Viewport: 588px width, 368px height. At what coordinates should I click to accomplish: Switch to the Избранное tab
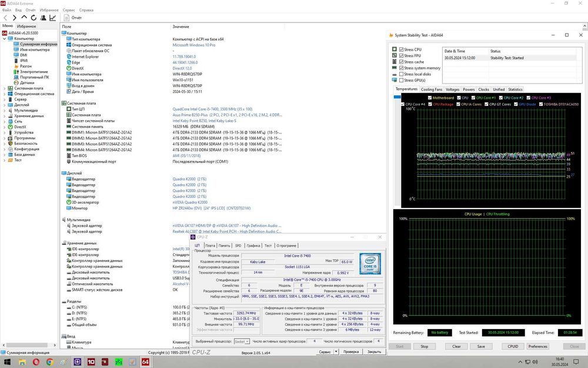[26, 26]
